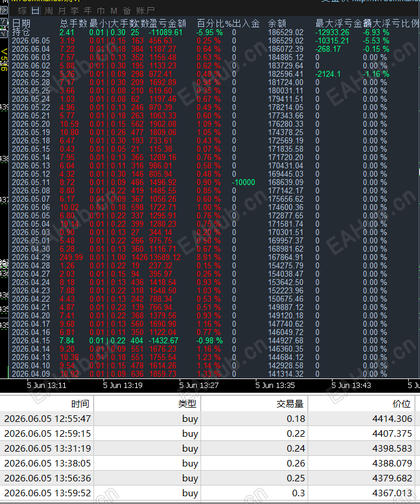Screen dimensions: 420x504
Task: Switch to the 年 yearly tab
Action: pyautogui.click(x=87, y=11)
